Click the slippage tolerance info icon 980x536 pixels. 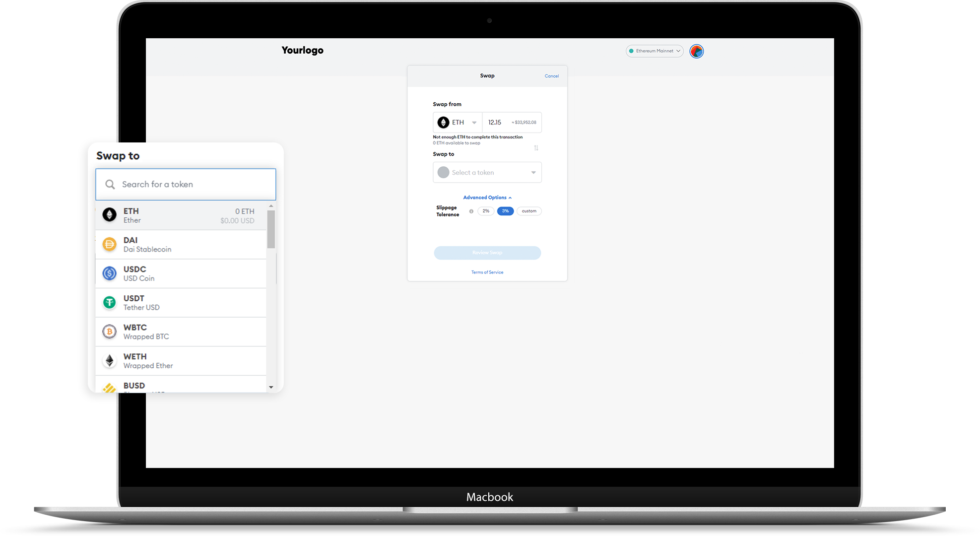[x=470, y=211]
